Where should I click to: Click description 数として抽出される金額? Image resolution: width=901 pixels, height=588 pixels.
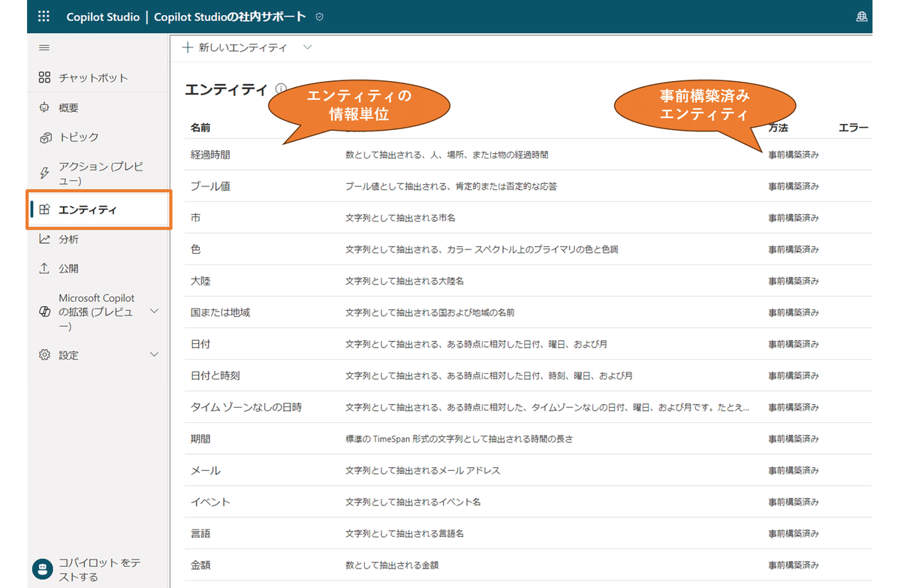[x=392, y=565]
